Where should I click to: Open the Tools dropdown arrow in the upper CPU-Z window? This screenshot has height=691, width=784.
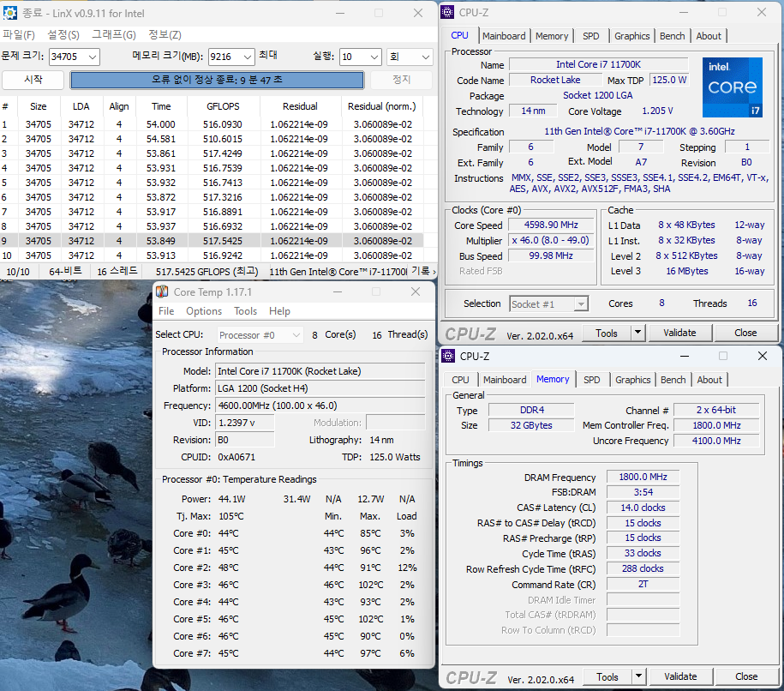(637, 333)
